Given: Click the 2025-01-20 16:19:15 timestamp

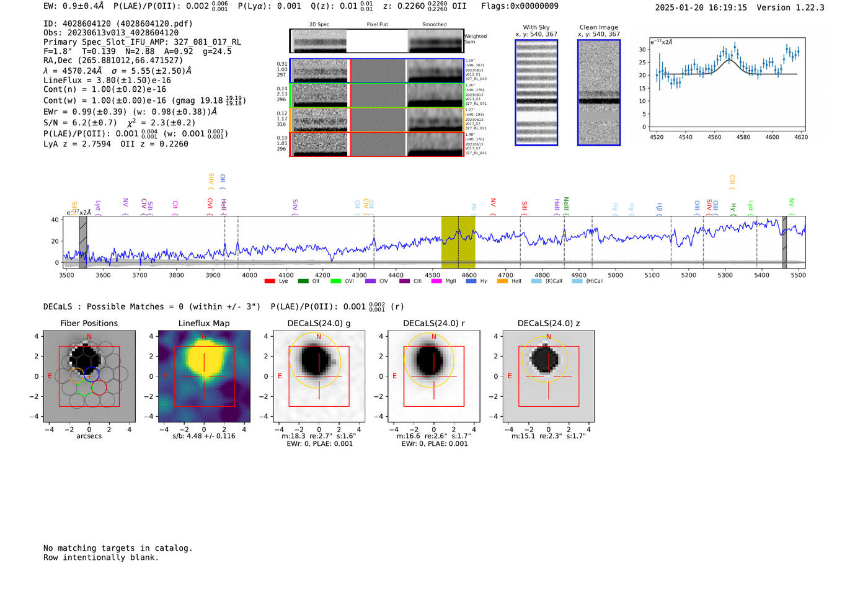Looking at the screenshot, I should 701,7.
